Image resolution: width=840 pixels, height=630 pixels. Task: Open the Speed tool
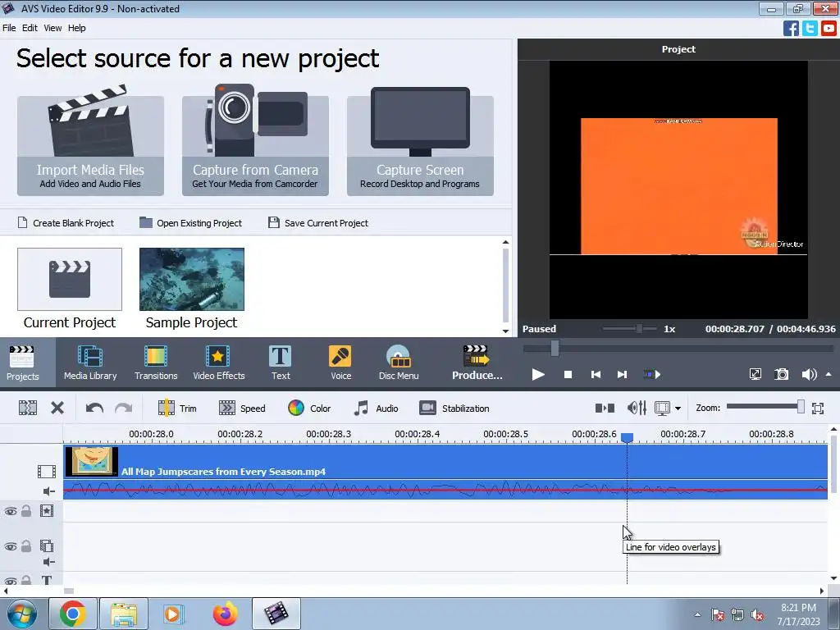coord(242,409)
